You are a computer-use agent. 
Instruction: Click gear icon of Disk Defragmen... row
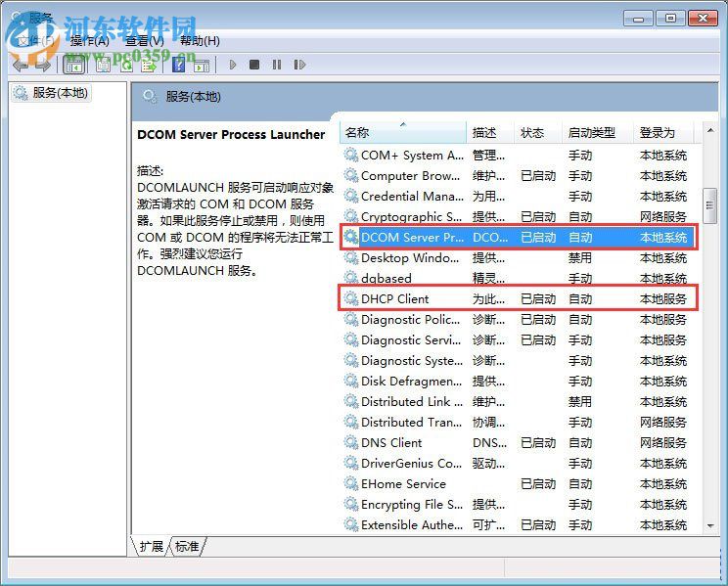(351, 381)
